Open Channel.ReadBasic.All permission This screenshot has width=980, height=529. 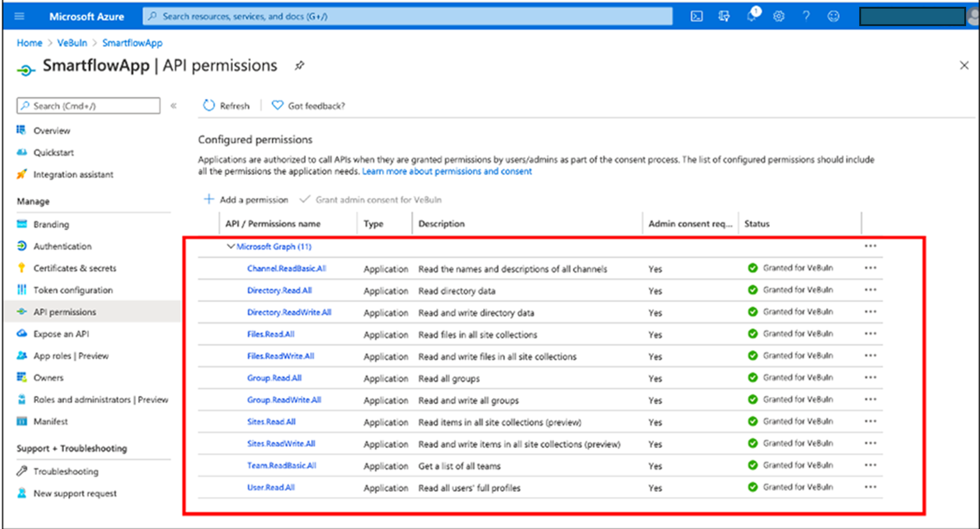[286, 268]
